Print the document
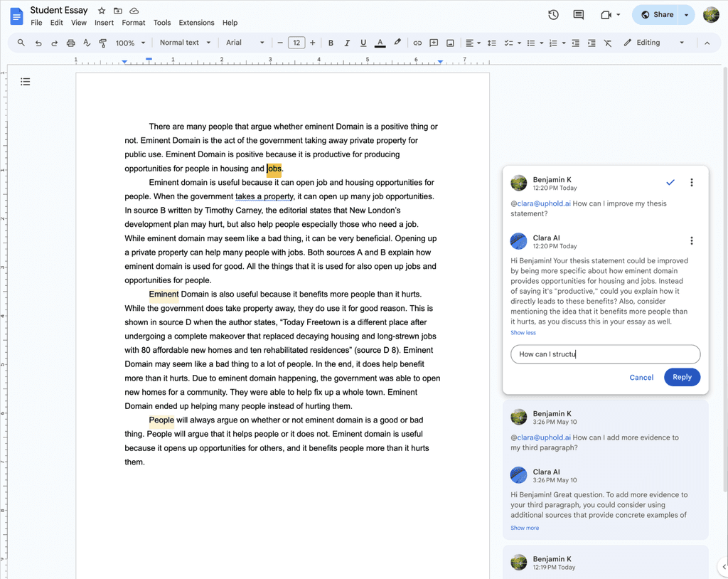 click(x=70, y=43)
